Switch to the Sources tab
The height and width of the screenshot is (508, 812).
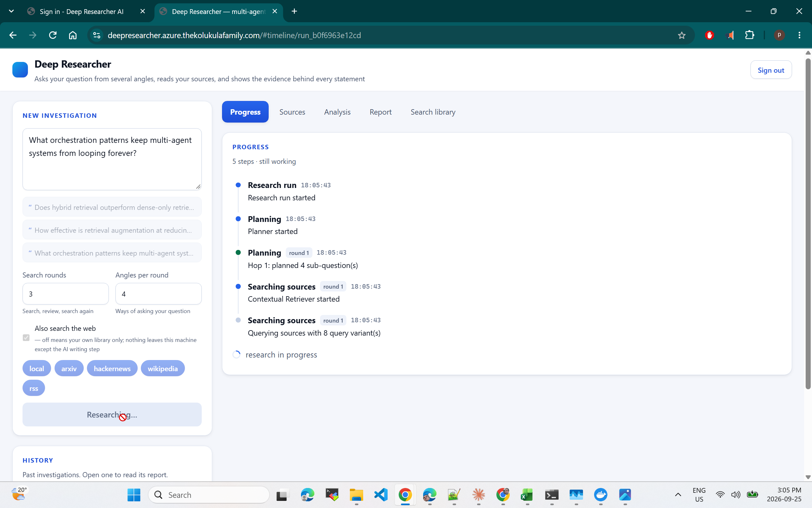292,112
